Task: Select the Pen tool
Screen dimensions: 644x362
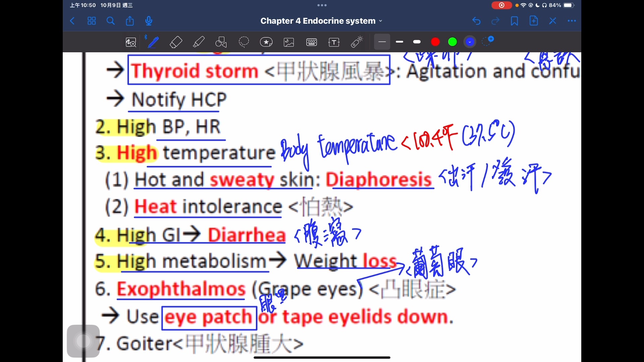Action: point(153,42)
